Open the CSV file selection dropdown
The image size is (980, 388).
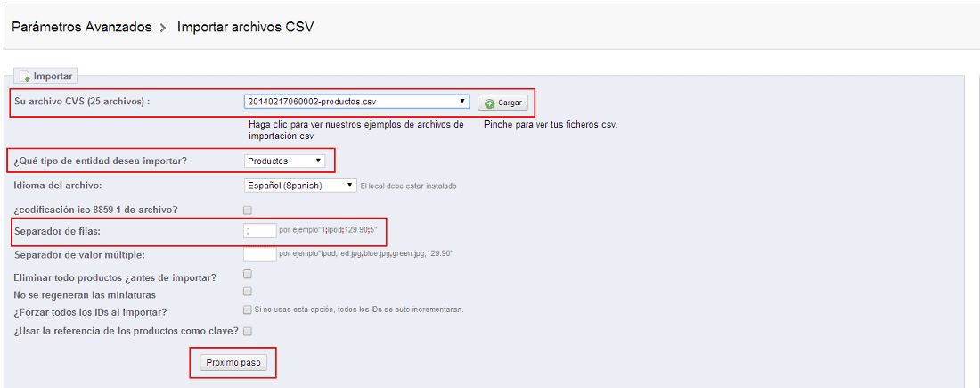356,102
